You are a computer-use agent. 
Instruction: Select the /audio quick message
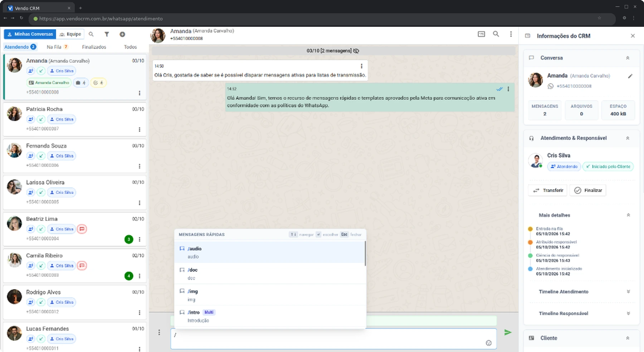269,252
